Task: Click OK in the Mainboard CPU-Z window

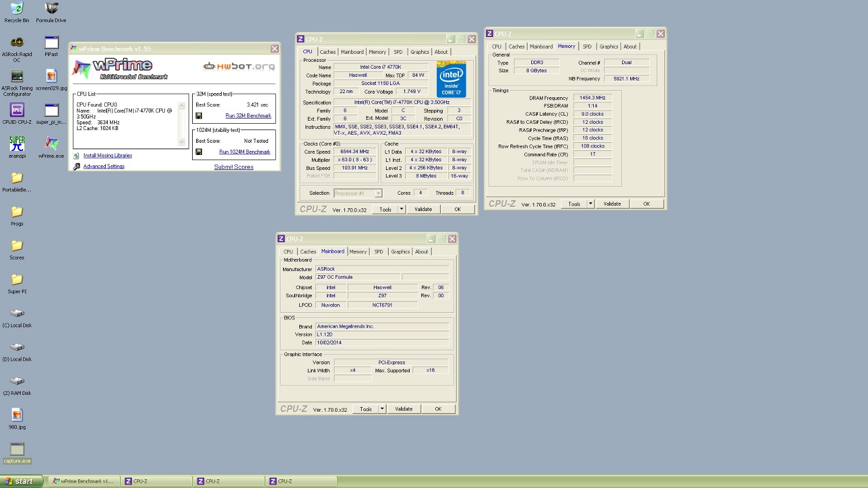Action: pyautogui.click(x=438, y=409)
